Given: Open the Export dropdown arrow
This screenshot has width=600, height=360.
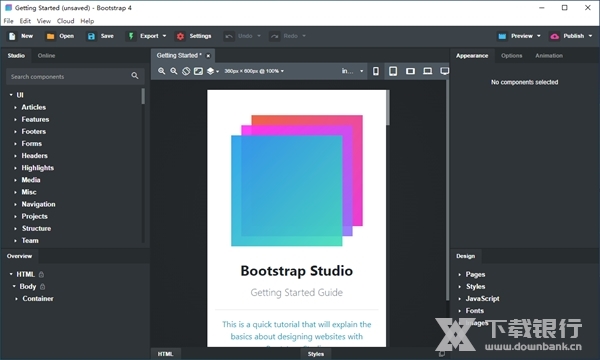Looking at the screenshot, I should (165, 36).
